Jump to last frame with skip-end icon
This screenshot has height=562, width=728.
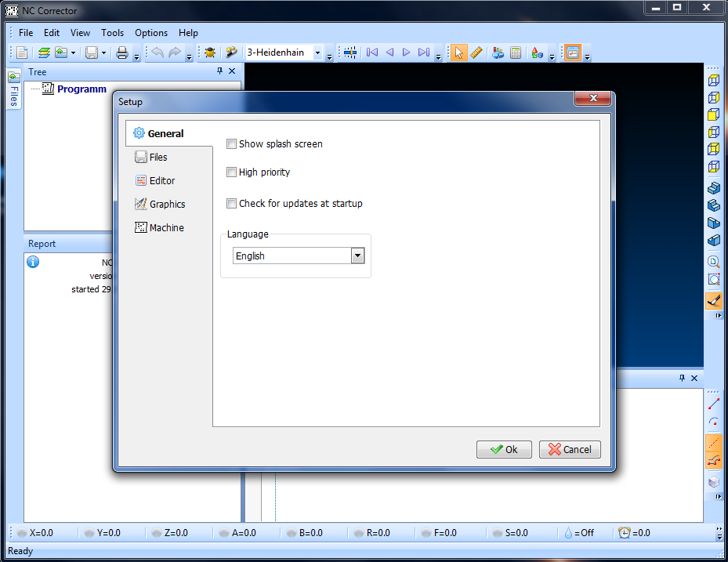pos(424,53)
